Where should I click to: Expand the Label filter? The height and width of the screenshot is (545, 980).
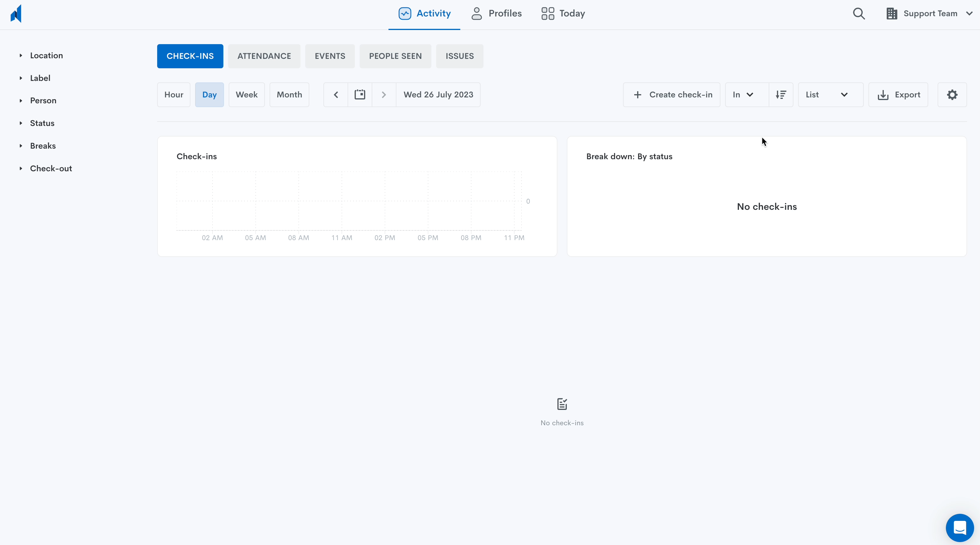[35, 78]
